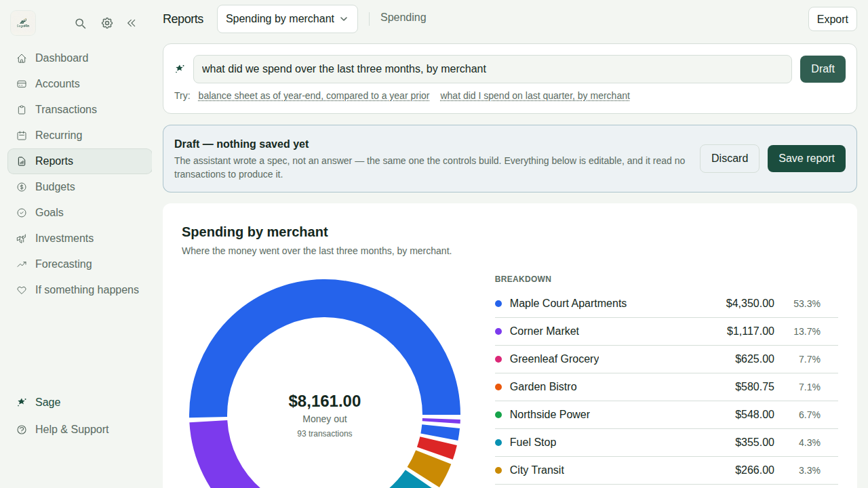This screenshot has width=868, height=488.
Task: Click the Northside Power $548.00 amount
Action: point(755,415)
